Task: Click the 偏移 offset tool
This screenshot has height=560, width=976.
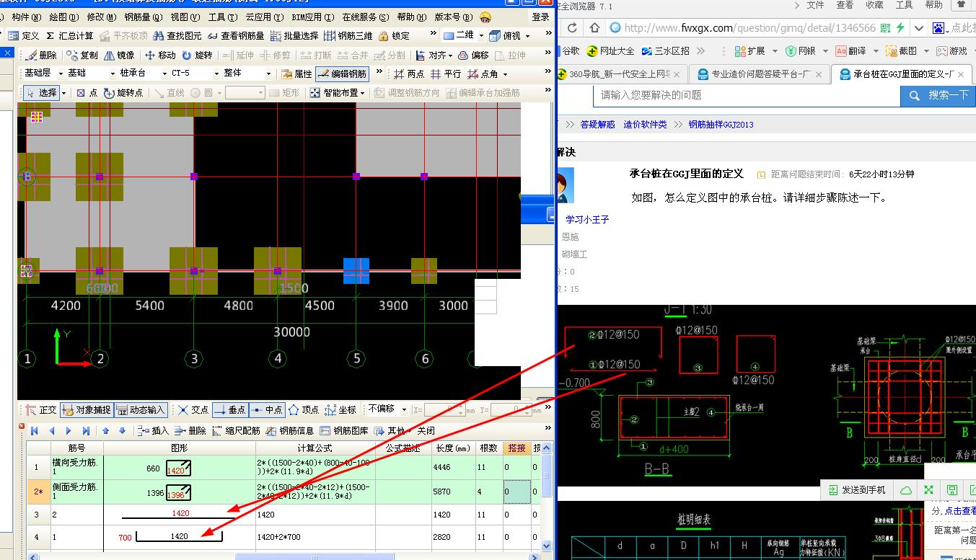Action: (473, 55)
